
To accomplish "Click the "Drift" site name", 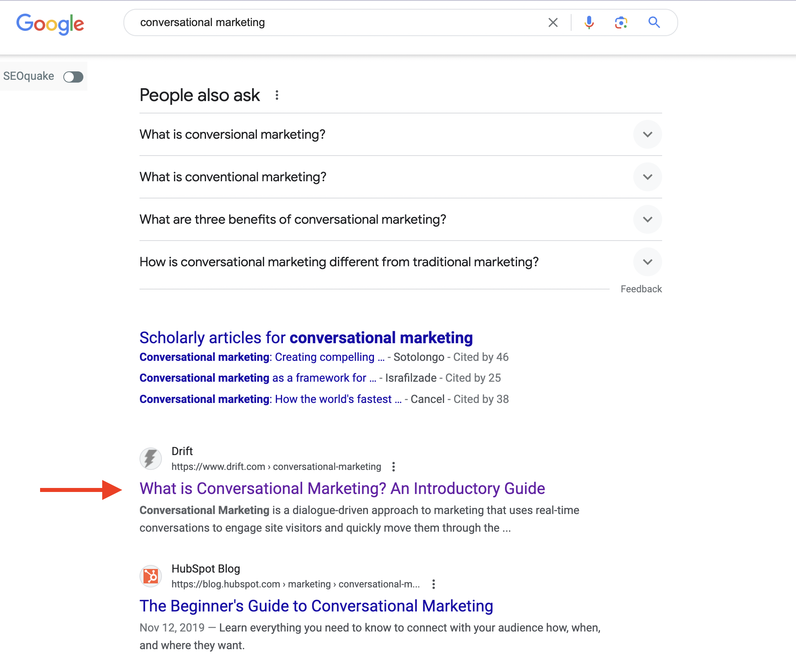I will (182, 451).
